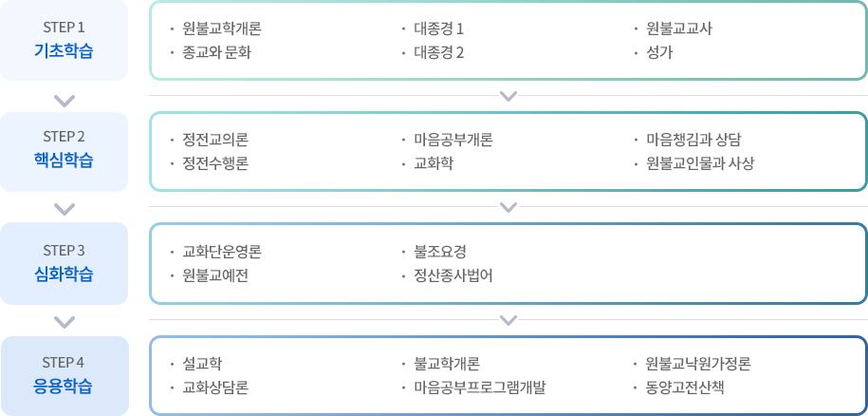Click the chevron below STEP 1 기초학습
The image size is (868, 416).
(65, 102)
